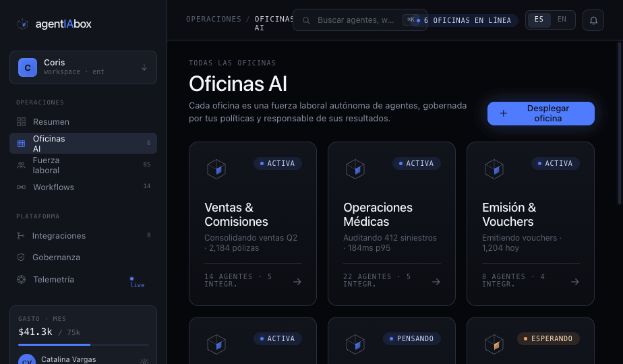Click the live indicator next to Telemetría
The height and width of the screenshot is (364, 623).
point(137,282)
